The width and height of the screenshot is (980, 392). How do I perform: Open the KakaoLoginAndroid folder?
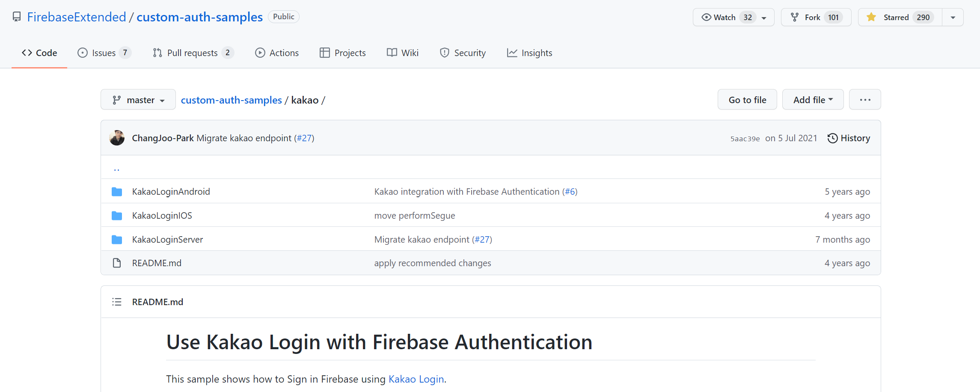(171, 192)
